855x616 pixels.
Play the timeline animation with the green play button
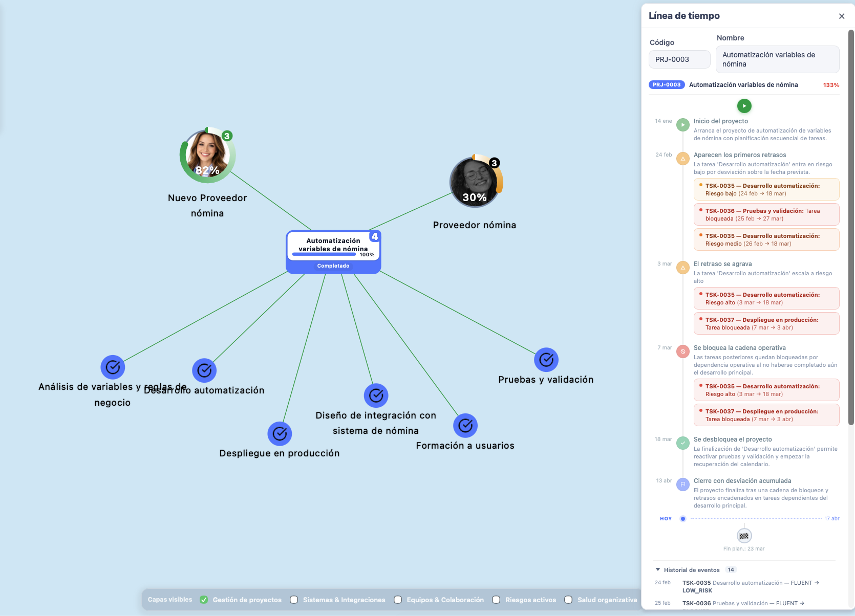point(744,106)
